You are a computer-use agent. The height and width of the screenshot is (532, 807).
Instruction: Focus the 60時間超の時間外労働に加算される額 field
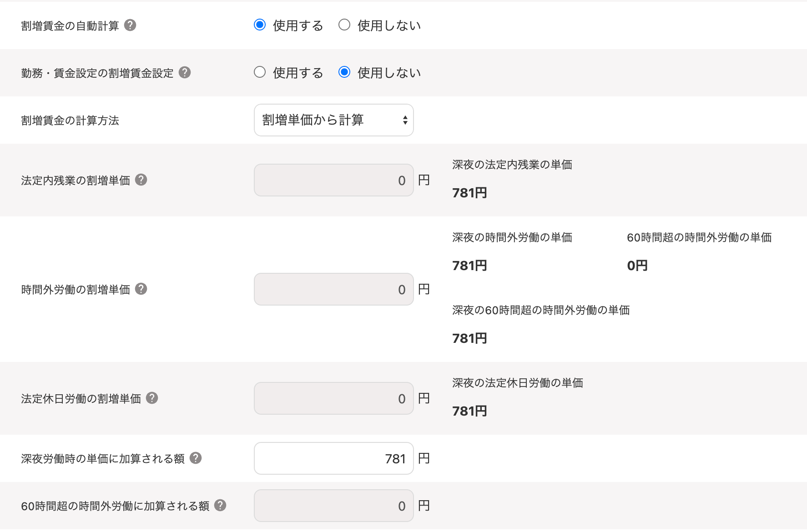coord(334,506)
